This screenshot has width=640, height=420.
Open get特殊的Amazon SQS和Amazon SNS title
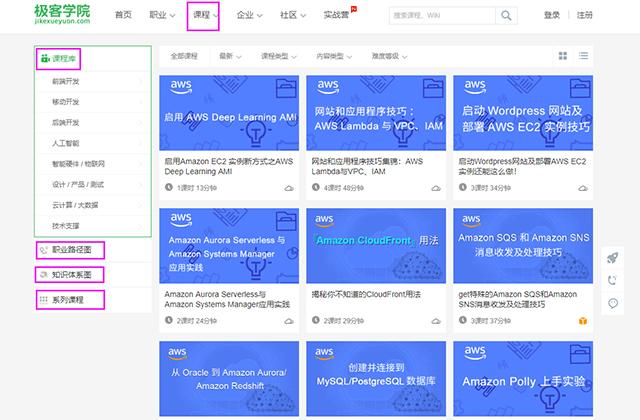click(x=518, y=299)
